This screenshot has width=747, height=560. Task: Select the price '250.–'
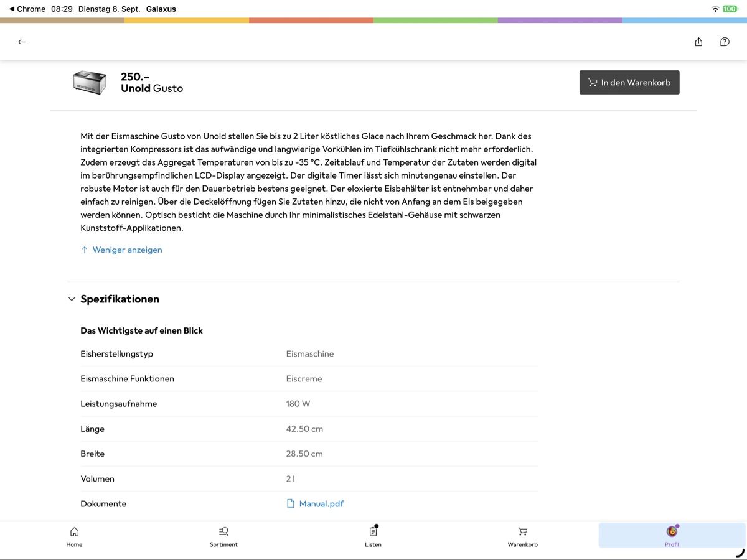pyautogui.click(x=135, y=77)
